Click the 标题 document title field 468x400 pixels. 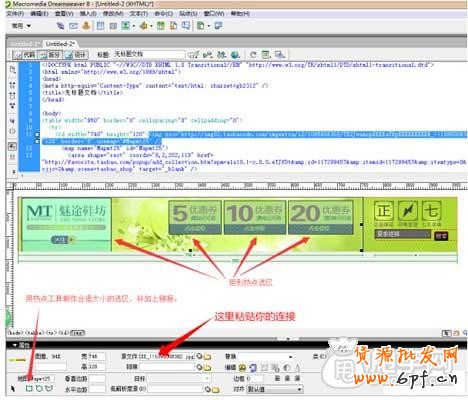[x=149, y=54]
